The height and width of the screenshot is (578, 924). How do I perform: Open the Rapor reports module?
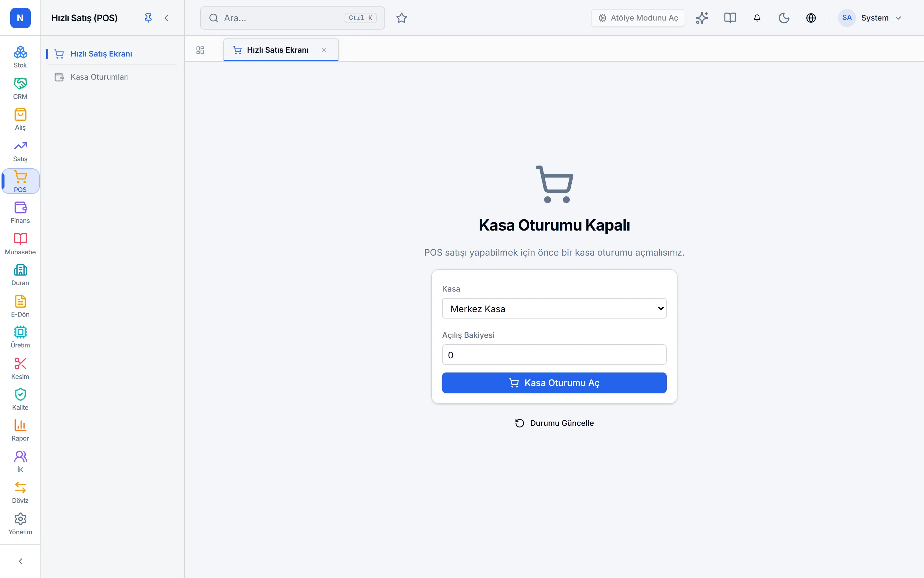[x=20, y=430]
